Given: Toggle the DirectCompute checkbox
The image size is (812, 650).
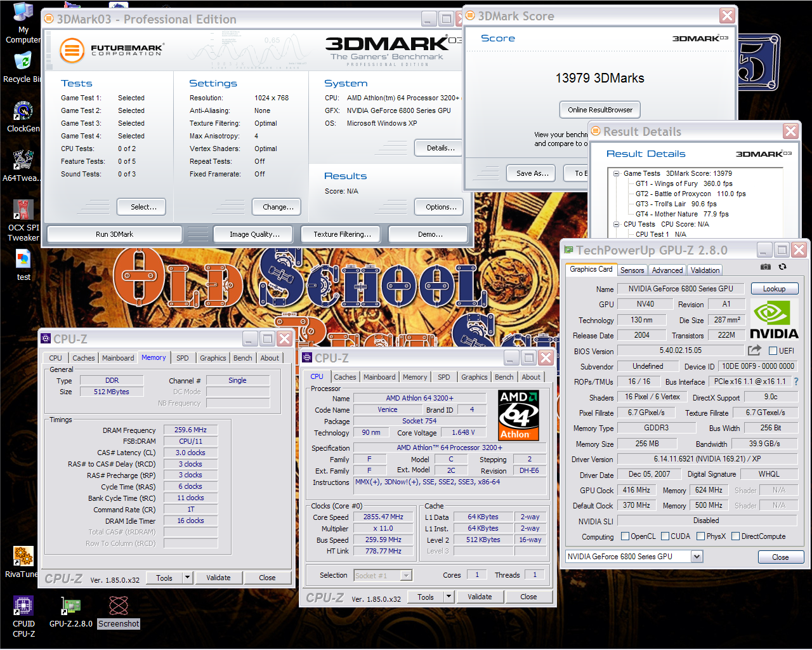Looking at the screenshot, I should point(735,536).
